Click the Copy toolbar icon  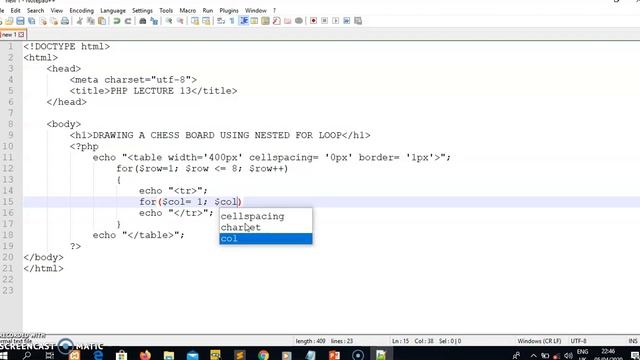[91, 21]
